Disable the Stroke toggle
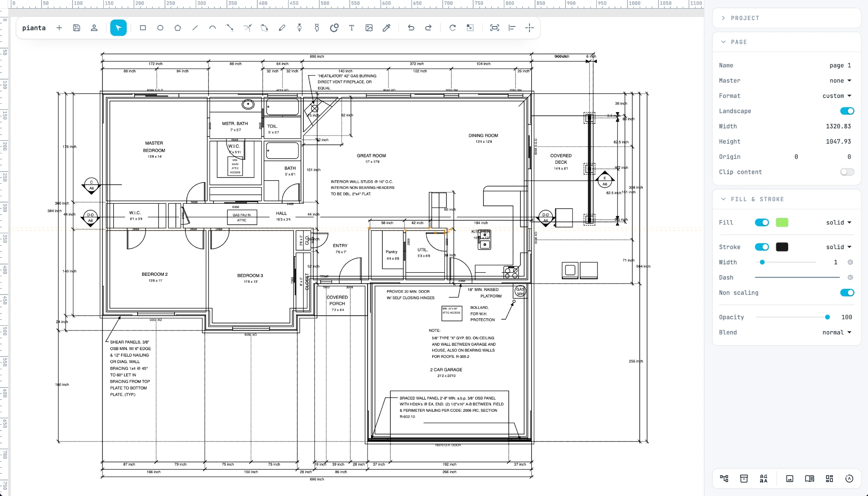868x496 pixels. pyautogui.click(x=762, y=247)
